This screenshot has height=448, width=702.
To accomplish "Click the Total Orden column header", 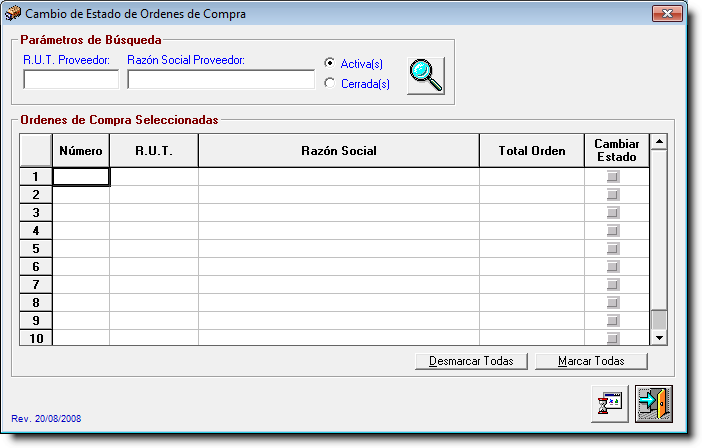I will (532, 151).
